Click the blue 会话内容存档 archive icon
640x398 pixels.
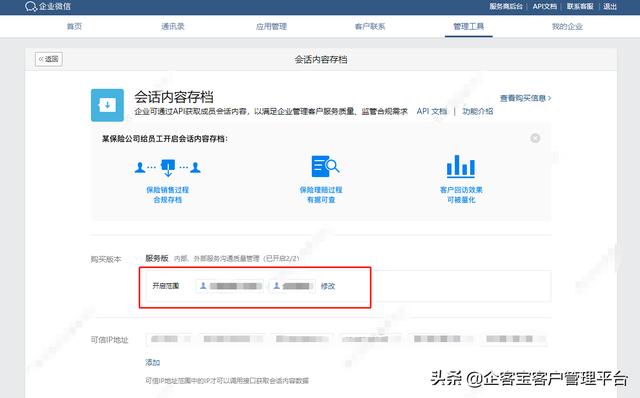[x=107, y=105]
